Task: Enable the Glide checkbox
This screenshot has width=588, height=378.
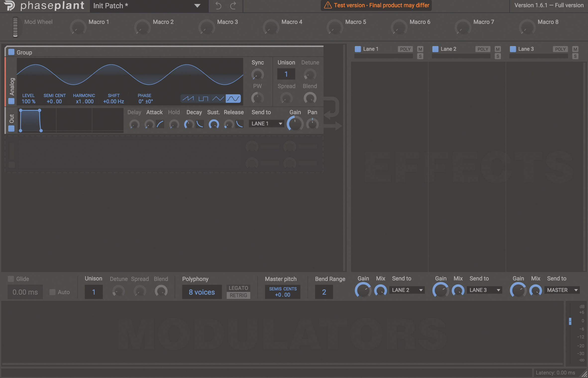Action: pyautogui.click(x=11, y=279)
